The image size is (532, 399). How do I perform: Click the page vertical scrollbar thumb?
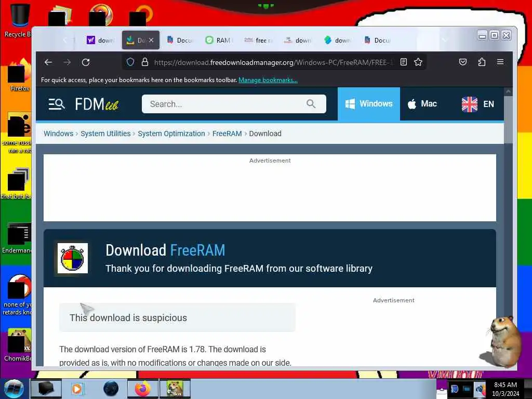tap(508, 119)
